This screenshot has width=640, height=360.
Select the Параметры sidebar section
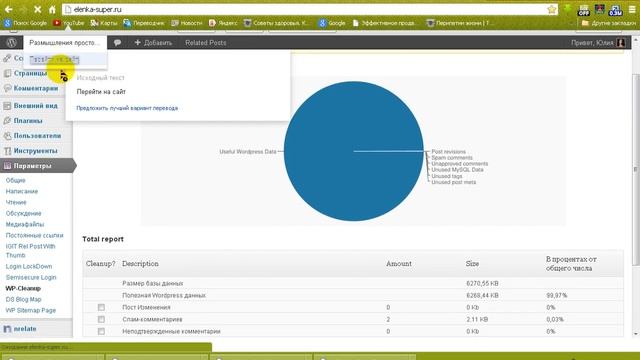tap(37, 166)
